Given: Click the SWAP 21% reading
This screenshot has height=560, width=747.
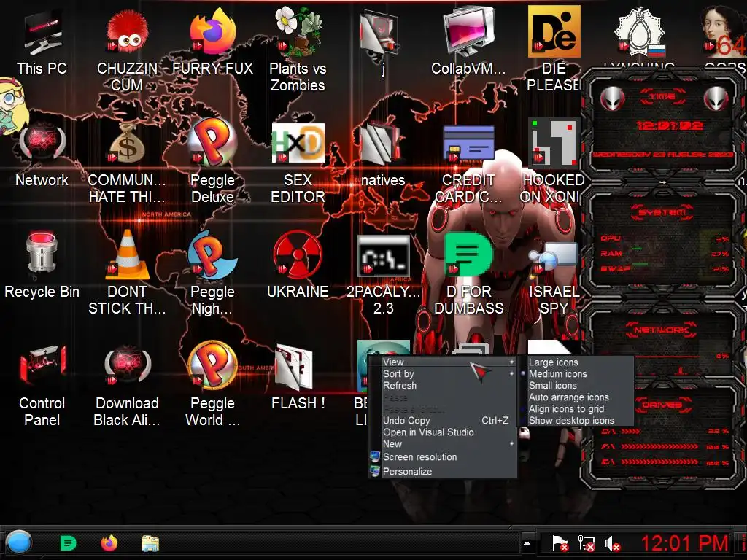Looking at the screenshot, I should (x=721, y=269).
